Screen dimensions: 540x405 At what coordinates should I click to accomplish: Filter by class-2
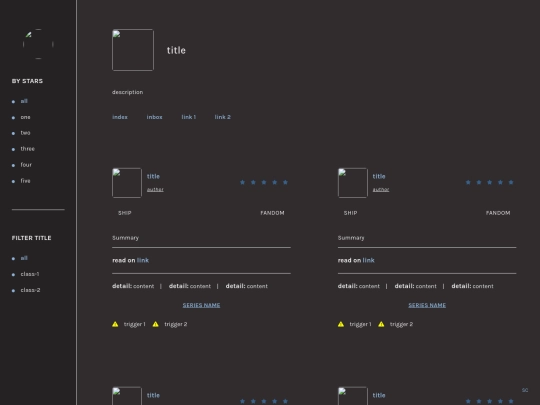click(x=30, y=290)
